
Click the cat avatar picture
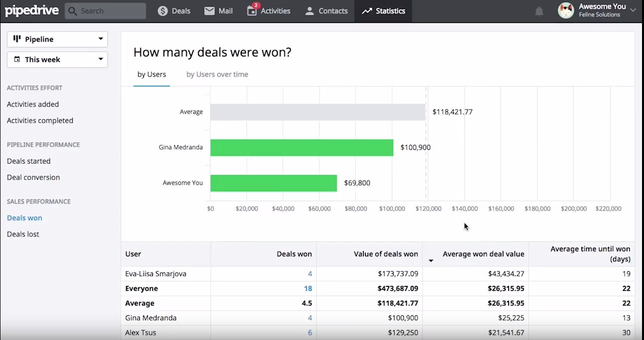[x=565, y=11]
